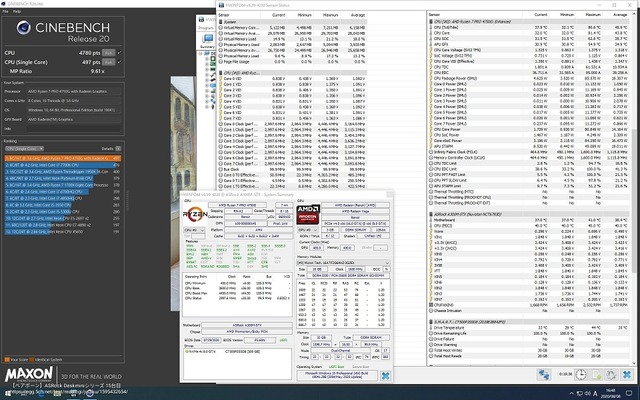This screenshot has height=400, width=640.
Task: Open the Program menu in HWiNFO main window
Action: pos(206,28)
